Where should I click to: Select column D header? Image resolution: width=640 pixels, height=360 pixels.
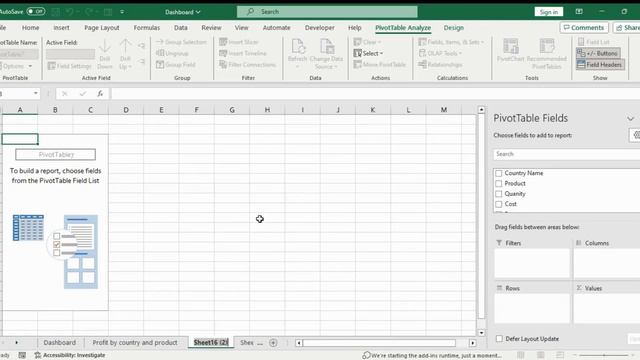click(126, 110)
